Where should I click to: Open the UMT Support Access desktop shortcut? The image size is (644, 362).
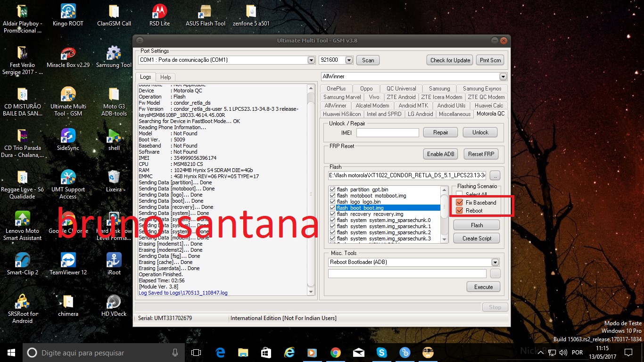68,185
